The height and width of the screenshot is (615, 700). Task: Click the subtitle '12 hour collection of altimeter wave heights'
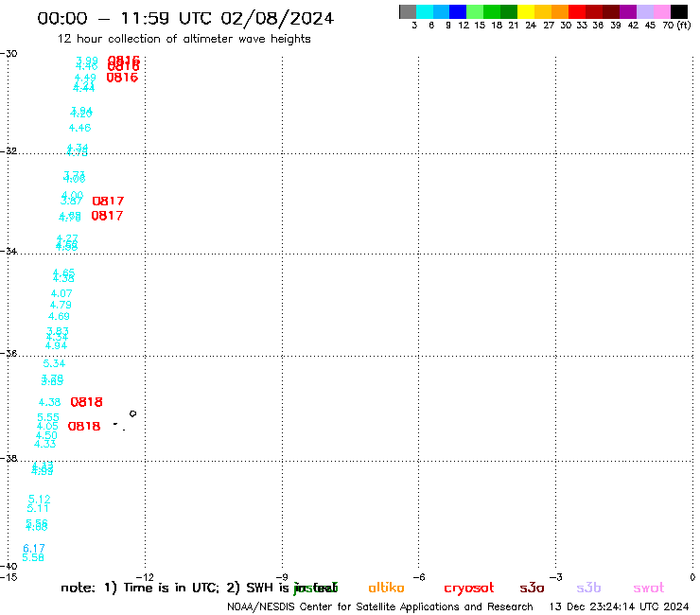184,39
